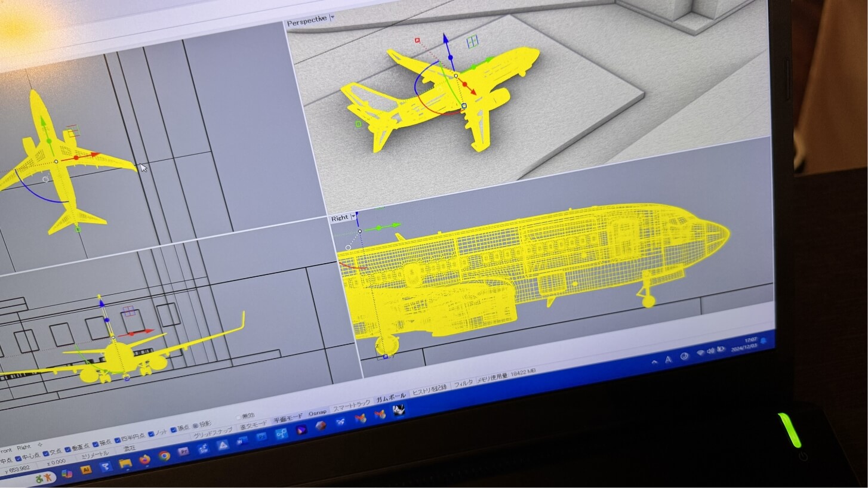868x488 pixels.
Task: Click the blue Z-axis gumball arrow in Perspective
Action: [x=445, y=39]
